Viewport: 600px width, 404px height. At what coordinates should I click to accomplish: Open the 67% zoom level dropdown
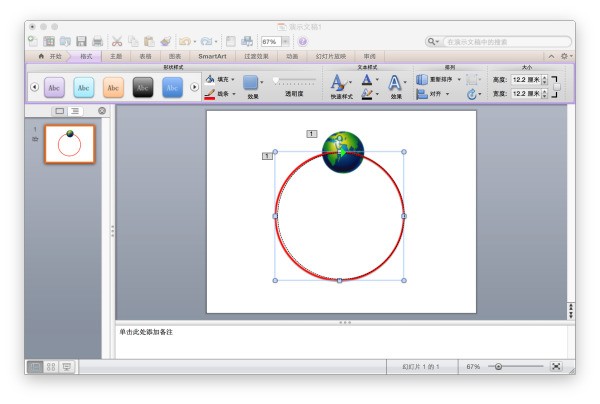(x=286, y=41)
